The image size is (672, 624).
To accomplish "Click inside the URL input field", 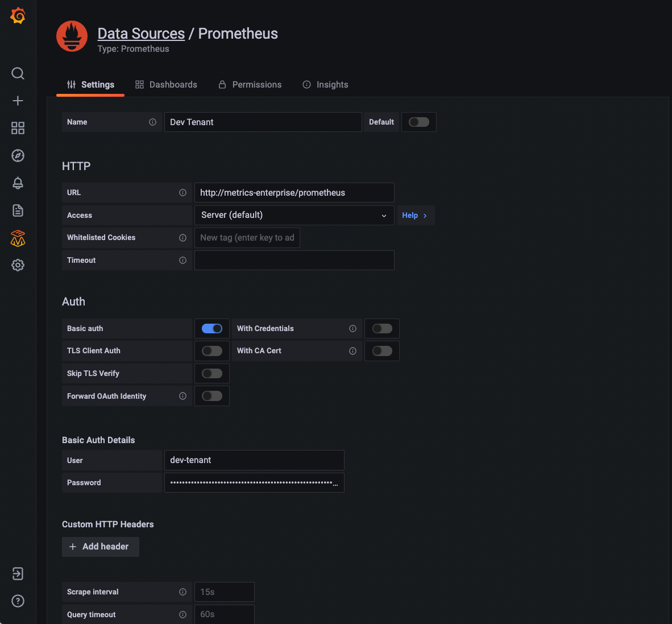I will pyautogui.click(x=294, y=192).
